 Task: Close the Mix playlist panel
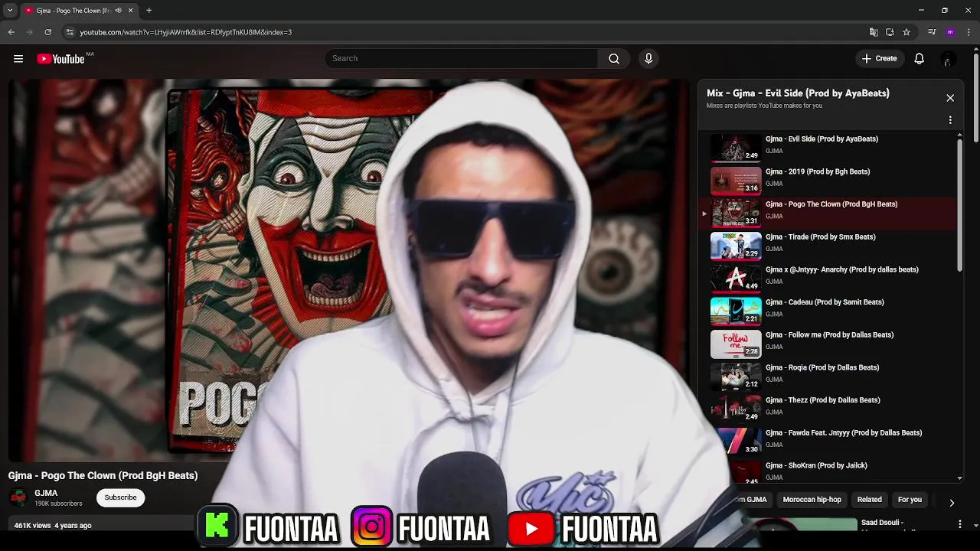pyautogui.click(x=950, y=98)
